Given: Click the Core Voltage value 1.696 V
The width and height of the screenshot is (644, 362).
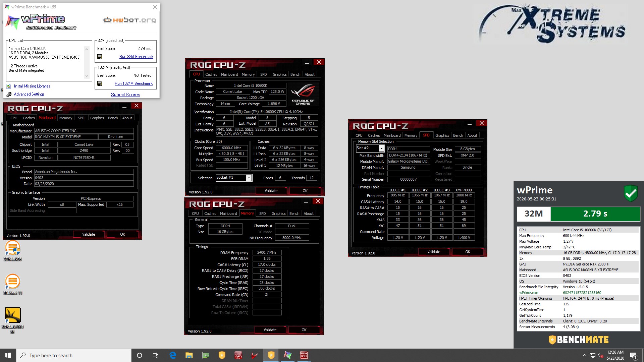Looking at the screenshot, I should (273, 104).
